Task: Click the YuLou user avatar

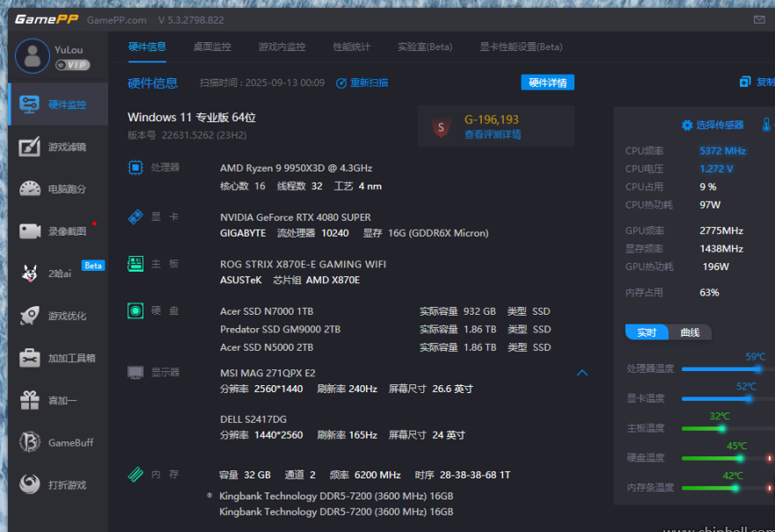Action: pos(32,56)
